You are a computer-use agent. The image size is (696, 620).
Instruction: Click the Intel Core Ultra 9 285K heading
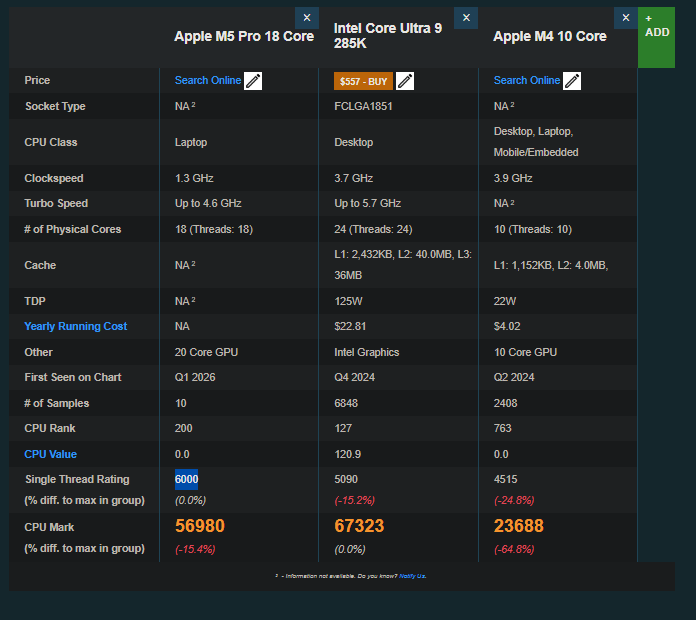coord(388,36)
